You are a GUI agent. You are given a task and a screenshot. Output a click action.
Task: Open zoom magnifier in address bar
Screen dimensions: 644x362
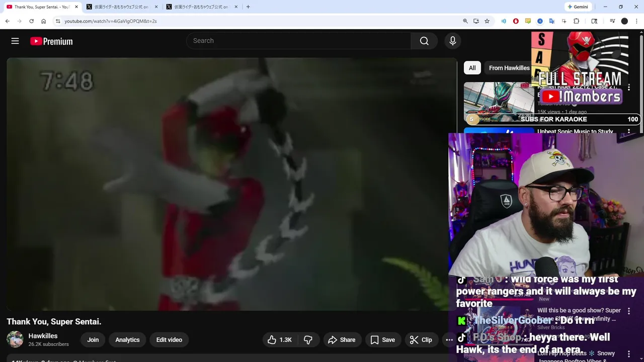465,21
